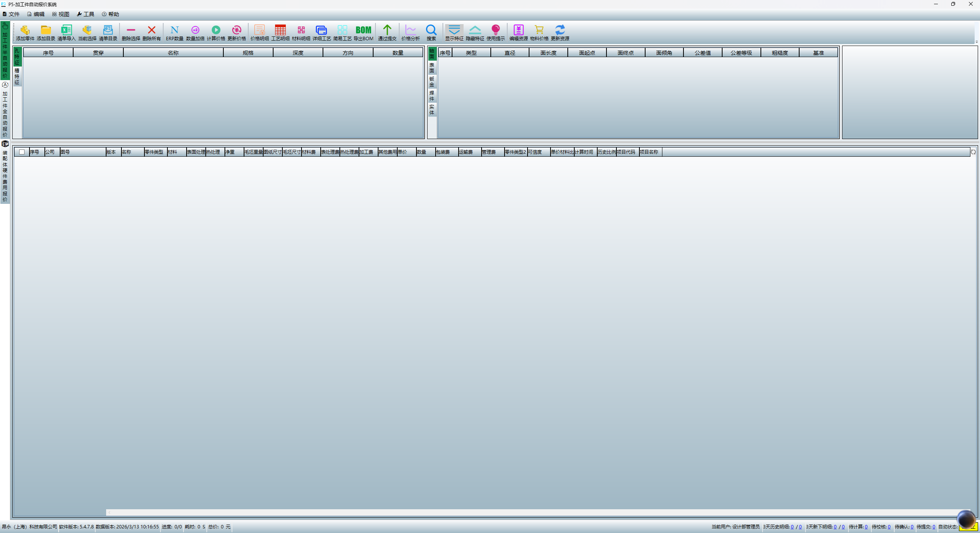Toggle the select-all checkbox in parts table header
Screen dimensions: 980x533
coord(22,152)
